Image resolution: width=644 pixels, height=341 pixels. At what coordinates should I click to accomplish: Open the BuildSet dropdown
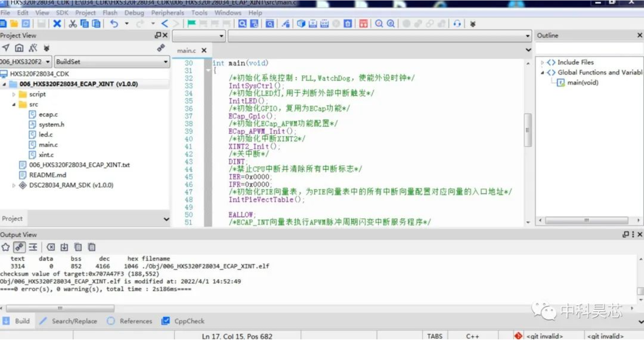(112, 62)
